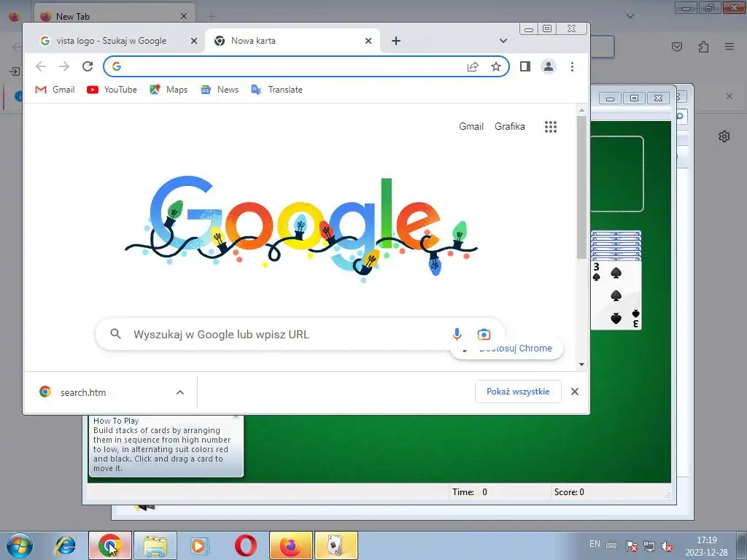Switch to Solitaire from the taskbar
747x560 pixels.
pos(336,545)
